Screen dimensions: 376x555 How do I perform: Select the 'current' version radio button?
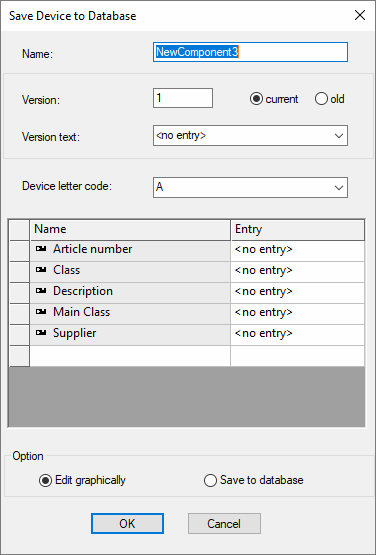pyautogui.click(x=256, y=99)
